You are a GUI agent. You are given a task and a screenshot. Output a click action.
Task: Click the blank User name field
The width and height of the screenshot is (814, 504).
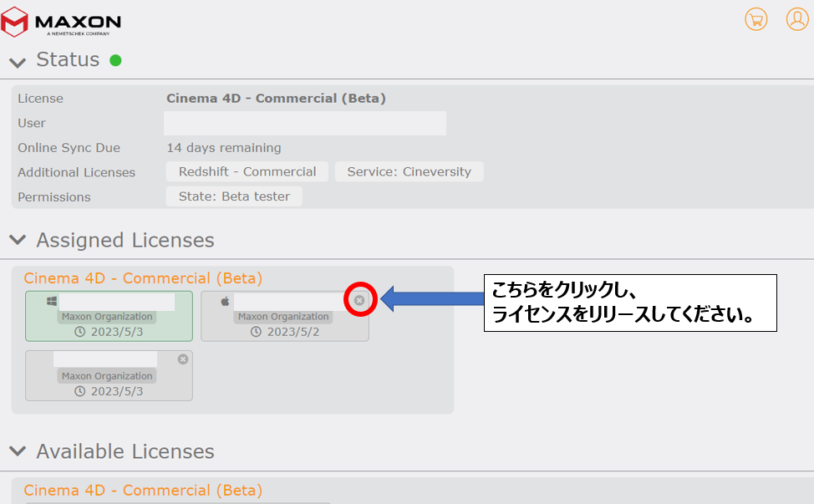[x=305, y=123]
